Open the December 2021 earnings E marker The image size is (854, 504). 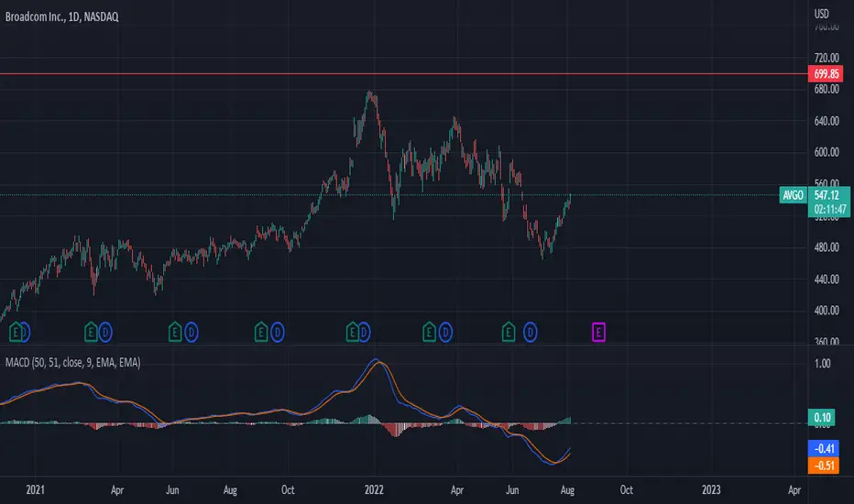click(x=353, y=332)
